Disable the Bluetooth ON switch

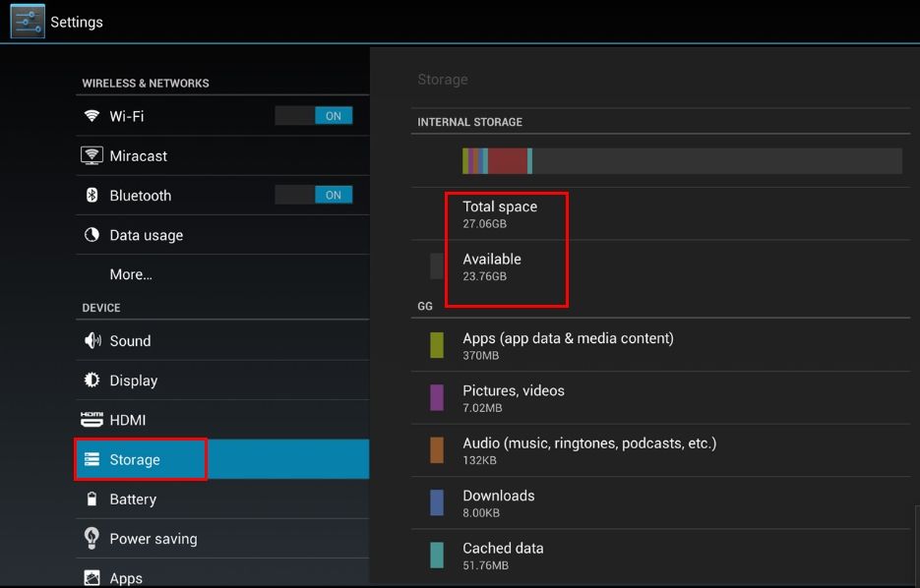coord(314,196)
